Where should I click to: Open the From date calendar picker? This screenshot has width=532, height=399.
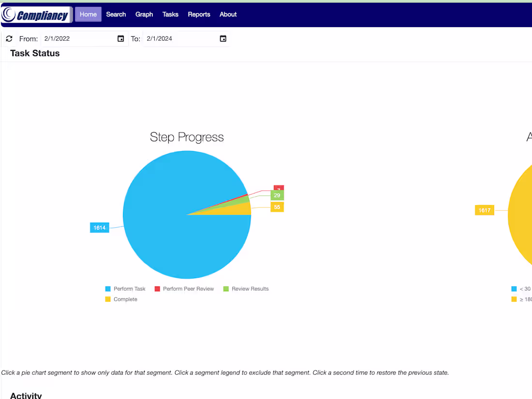point(120,38)
